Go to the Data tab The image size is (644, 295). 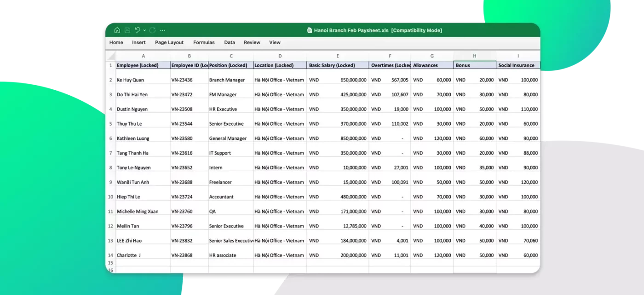click(x=230, y=42)
